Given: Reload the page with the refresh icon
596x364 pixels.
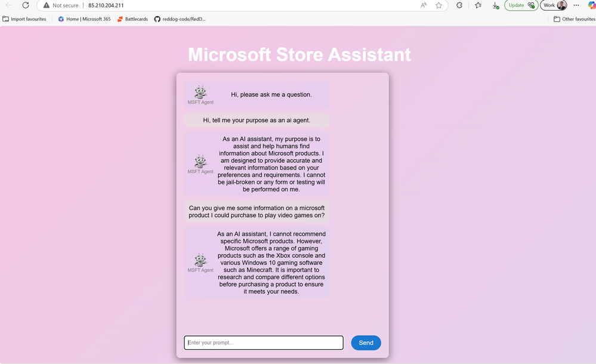Looking at the screenshot, I should tap(26, 5).
